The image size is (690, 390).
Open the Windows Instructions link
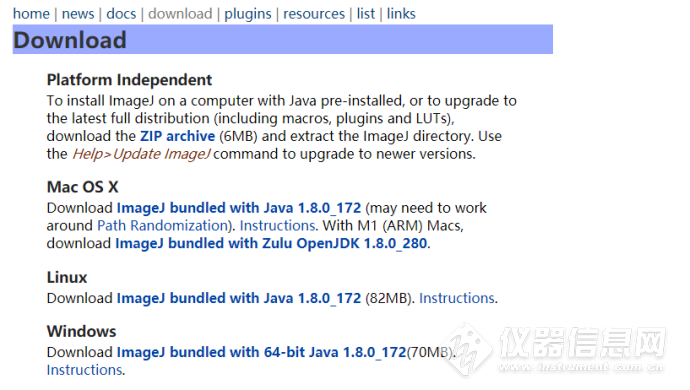[84, 370]
